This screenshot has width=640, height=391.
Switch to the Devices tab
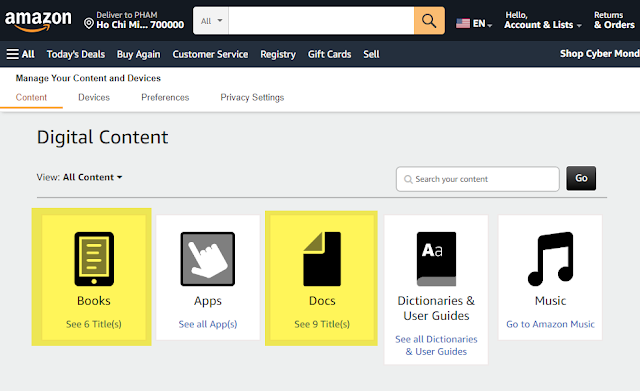point(94,98)
